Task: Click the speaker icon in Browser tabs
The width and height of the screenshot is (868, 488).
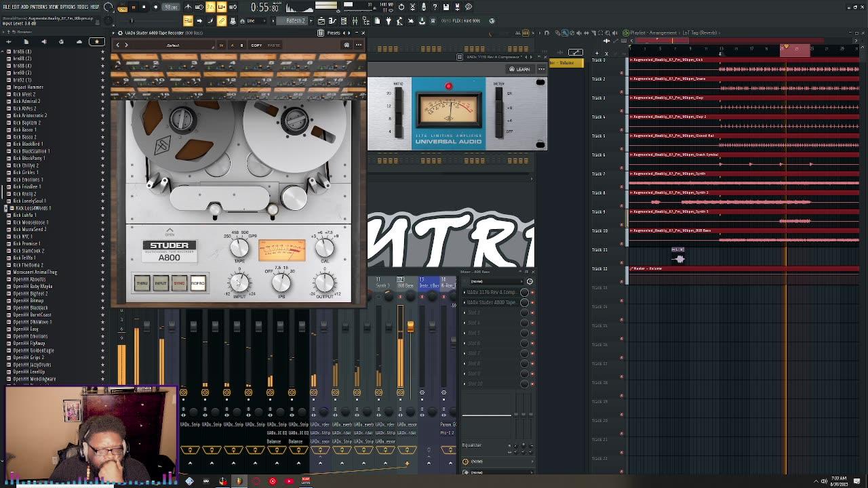Action: 43,42
